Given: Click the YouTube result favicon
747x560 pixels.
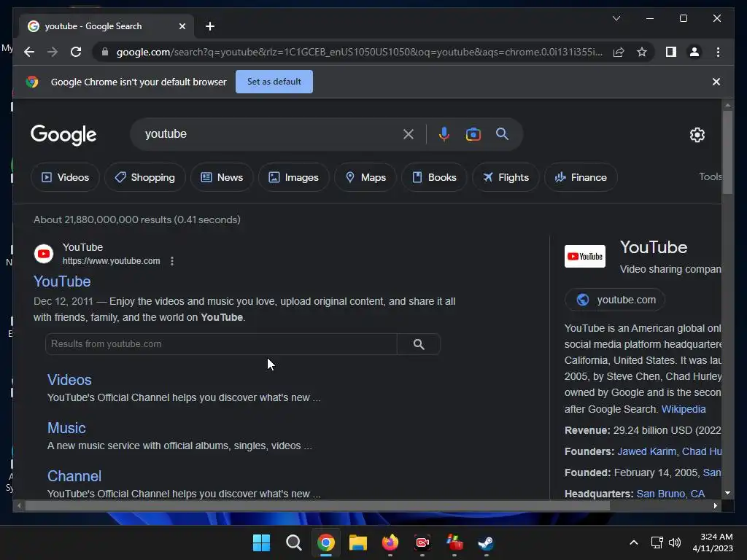Looking at the screenshot, I should click(x=43, y=254).
